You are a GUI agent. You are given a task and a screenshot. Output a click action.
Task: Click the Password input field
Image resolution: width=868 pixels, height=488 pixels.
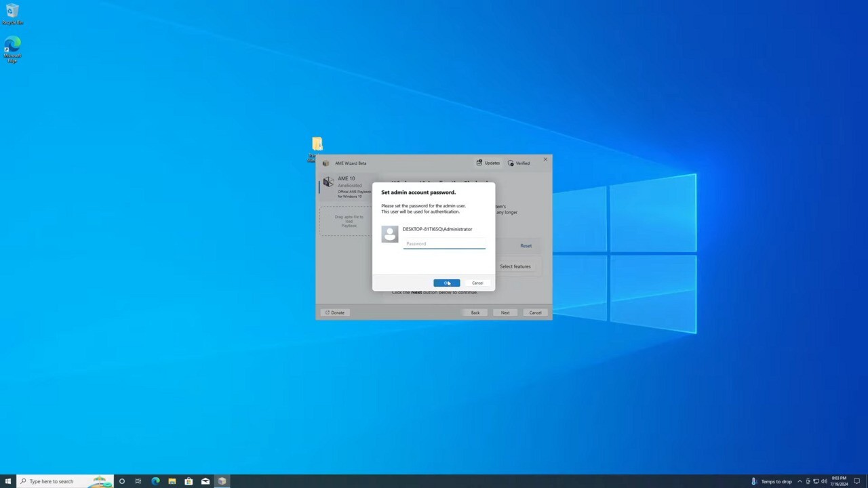point(444,244)
